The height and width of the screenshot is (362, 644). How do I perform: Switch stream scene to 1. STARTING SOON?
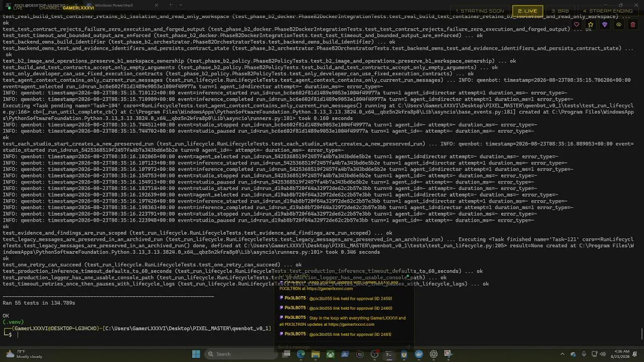tap(479, 11)
